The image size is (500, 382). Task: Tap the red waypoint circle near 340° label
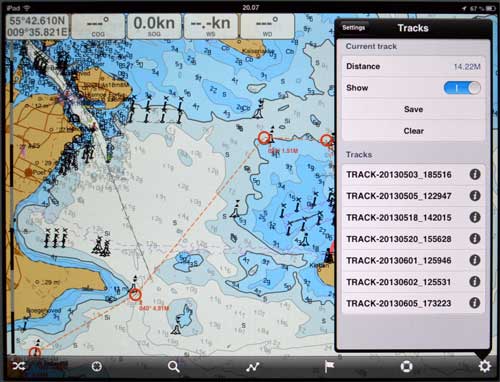[x=135, y=295]
